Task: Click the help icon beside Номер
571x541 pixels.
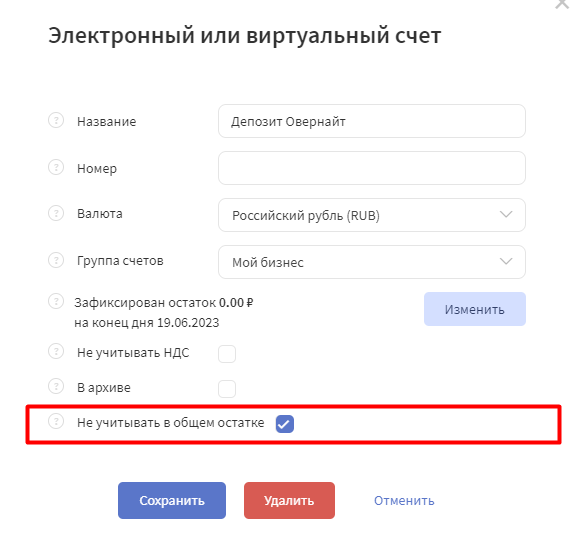Action: (56, 167)
